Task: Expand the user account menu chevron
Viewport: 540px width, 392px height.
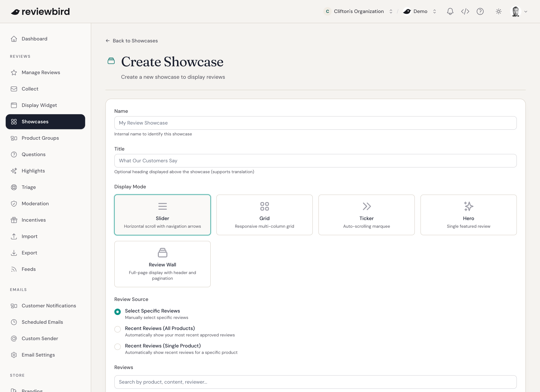Action: pos(526,11)
